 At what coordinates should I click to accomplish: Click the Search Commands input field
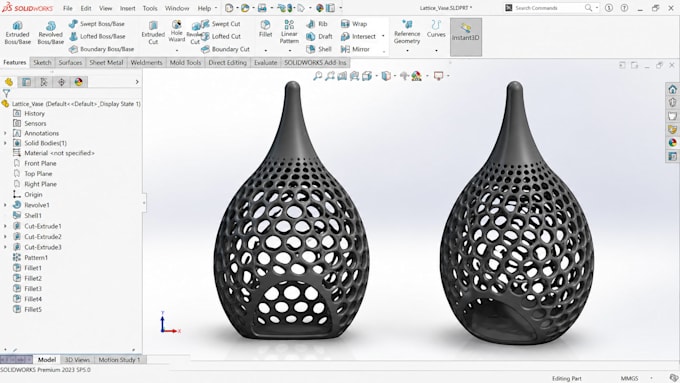click(x=549, y=8)
